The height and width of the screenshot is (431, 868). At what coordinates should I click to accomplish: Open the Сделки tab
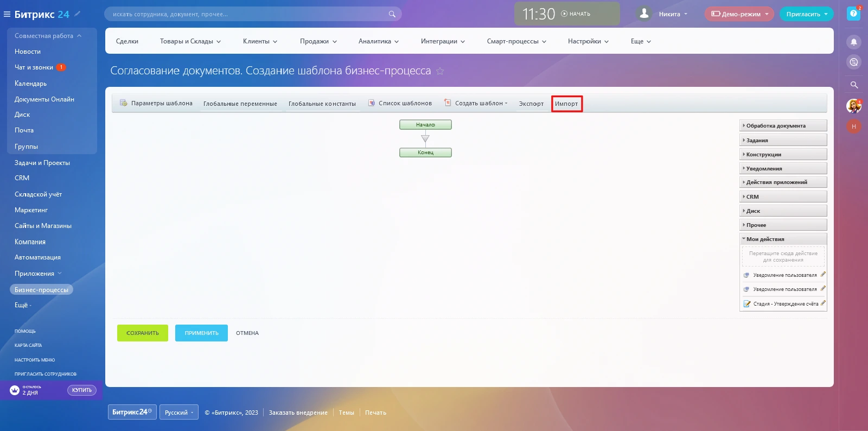point(127,41)
